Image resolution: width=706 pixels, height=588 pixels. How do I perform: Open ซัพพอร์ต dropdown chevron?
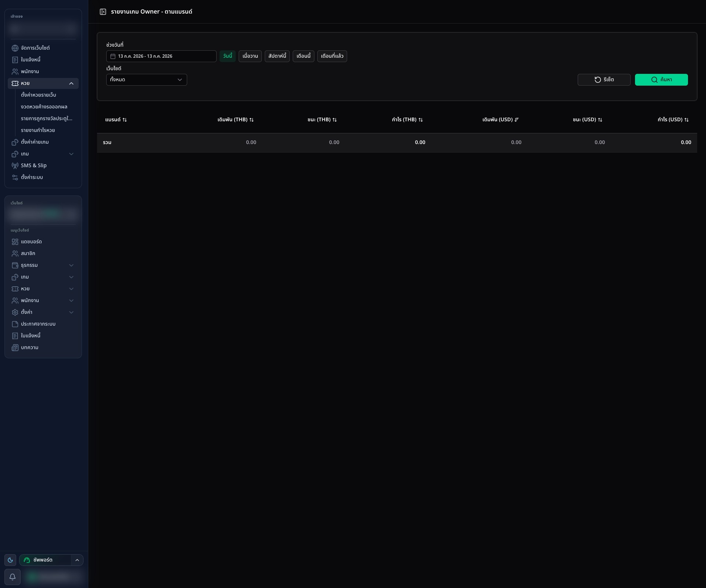pos(77,560)
